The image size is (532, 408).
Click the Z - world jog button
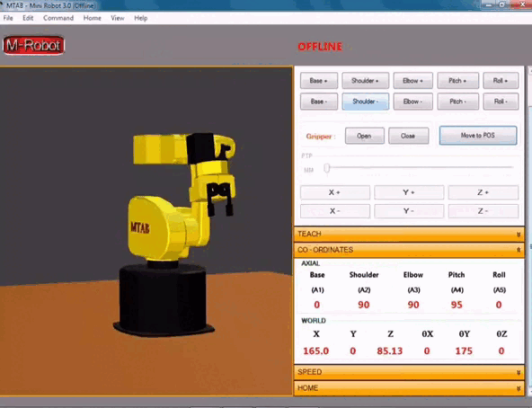[483, 211]
